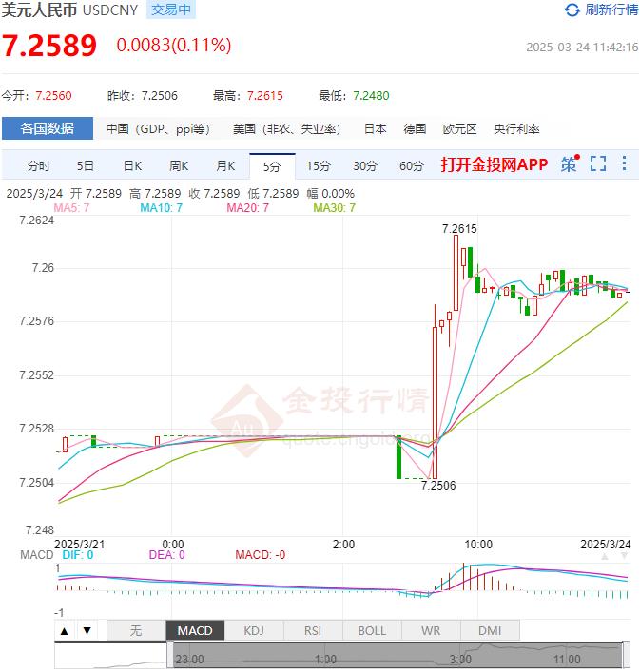
Task: Open 各国数据 button
Action: click(48, 128)
